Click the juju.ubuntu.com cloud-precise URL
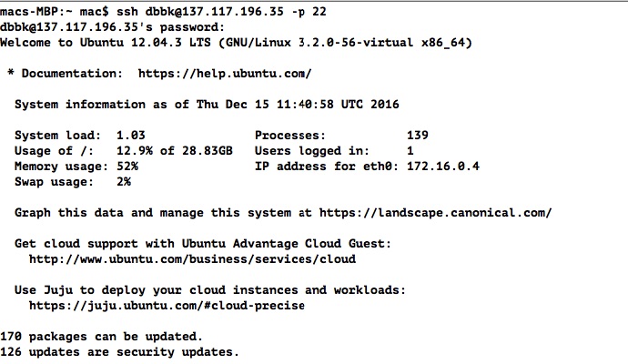Viewport: 628px width, 364px height. [x=167, y=305]
